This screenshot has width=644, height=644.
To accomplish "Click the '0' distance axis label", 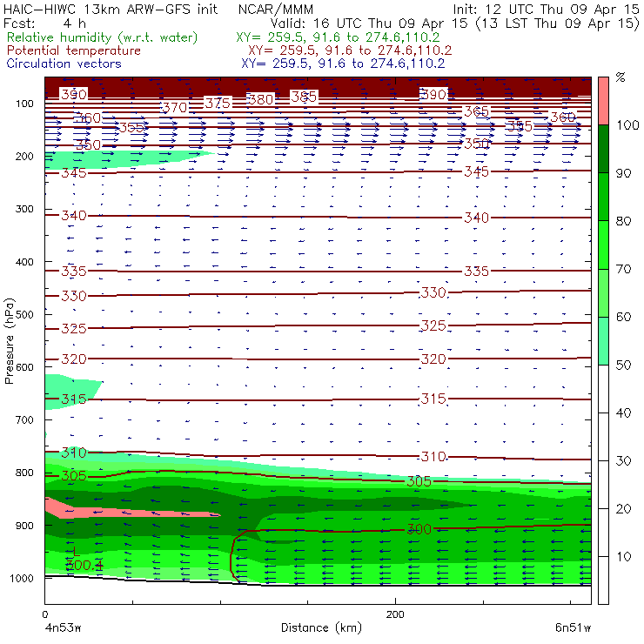I will point(44,614).
